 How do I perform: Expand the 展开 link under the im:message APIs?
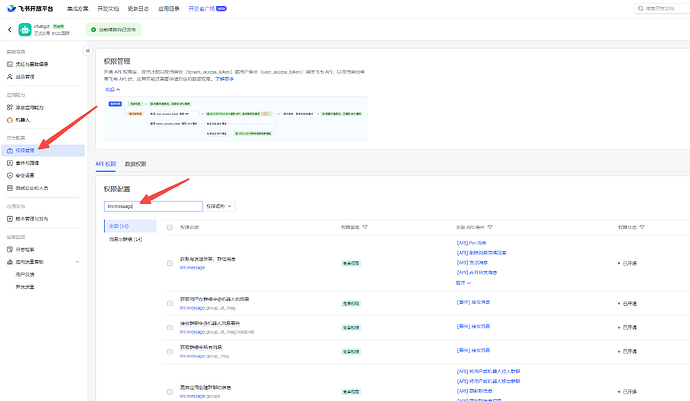463,283
